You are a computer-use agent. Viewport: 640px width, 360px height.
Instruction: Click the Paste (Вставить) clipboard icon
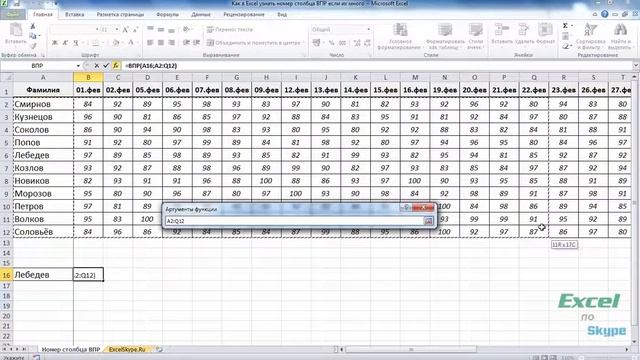(x=16, y=30)
